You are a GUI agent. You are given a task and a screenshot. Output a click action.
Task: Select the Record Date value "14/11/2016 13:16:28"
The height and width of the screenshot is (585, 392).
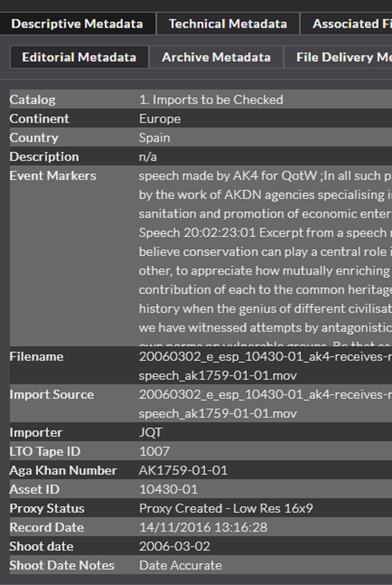(203, 528)
